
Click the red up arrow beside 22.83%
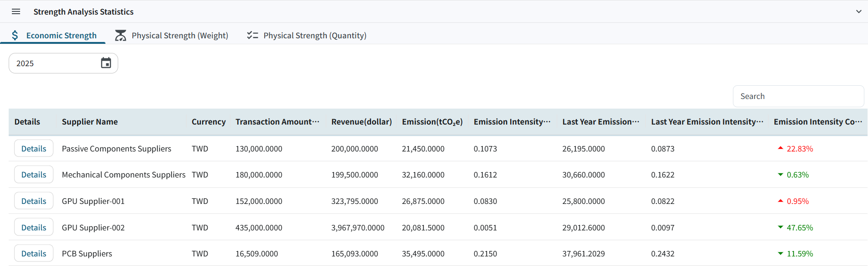[x=780, y=148]
